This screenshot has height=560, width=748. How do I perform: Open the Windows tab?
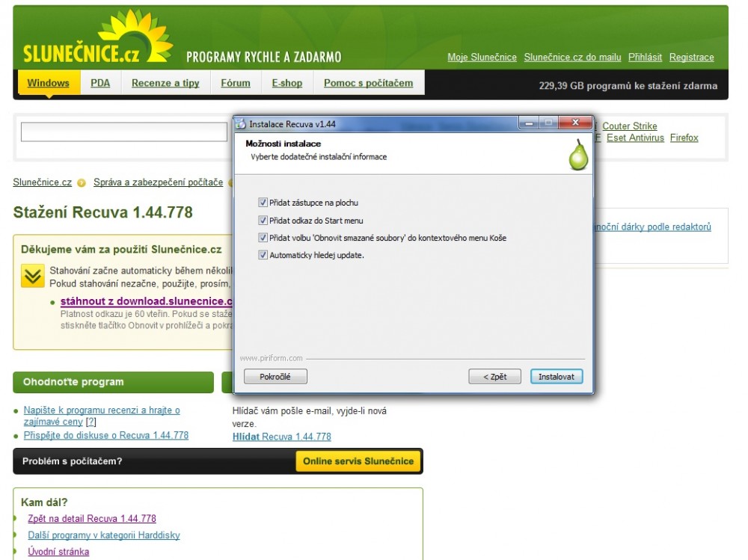point(48,83)
